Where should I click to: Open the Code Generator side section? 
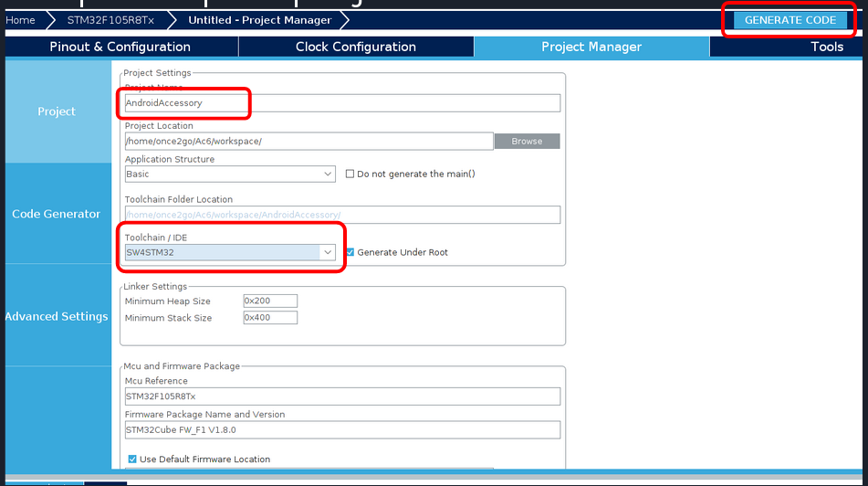[x=57, y=214]
